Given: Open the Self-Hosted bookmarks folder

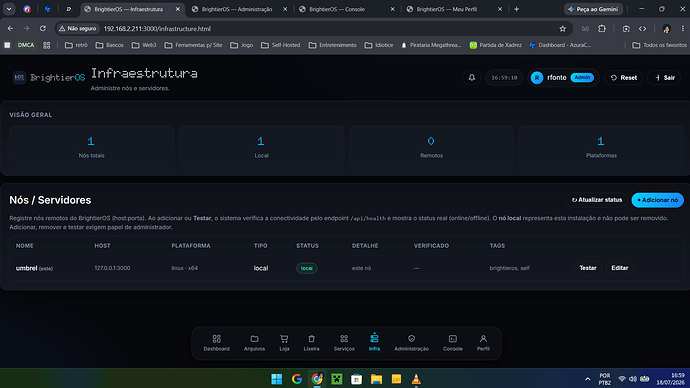Looking at the screenshot, I should (x=280, y=45).
